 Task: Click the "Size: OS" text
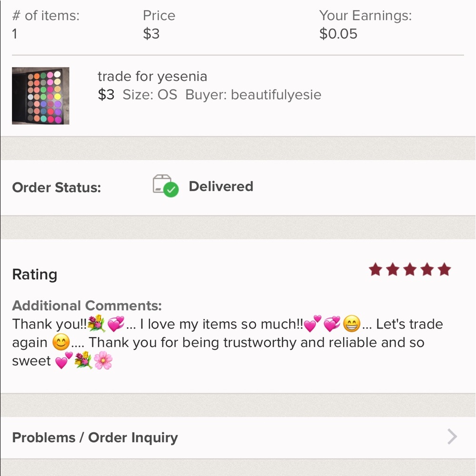(x=149, y=95)
